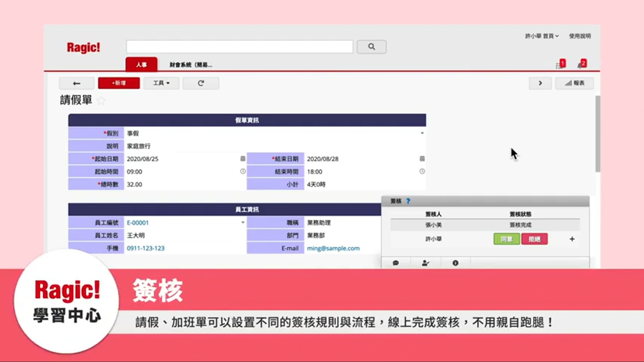This screenshot has height=362, width=644.
Task: Click the 員工資訊 section header
Action: (x=225, y=209)
